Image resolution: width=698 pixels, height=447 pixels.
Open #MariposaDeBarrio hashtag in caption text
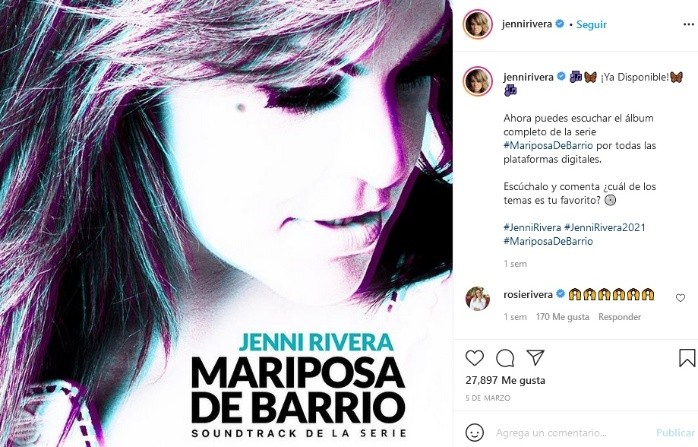(548, 146)
